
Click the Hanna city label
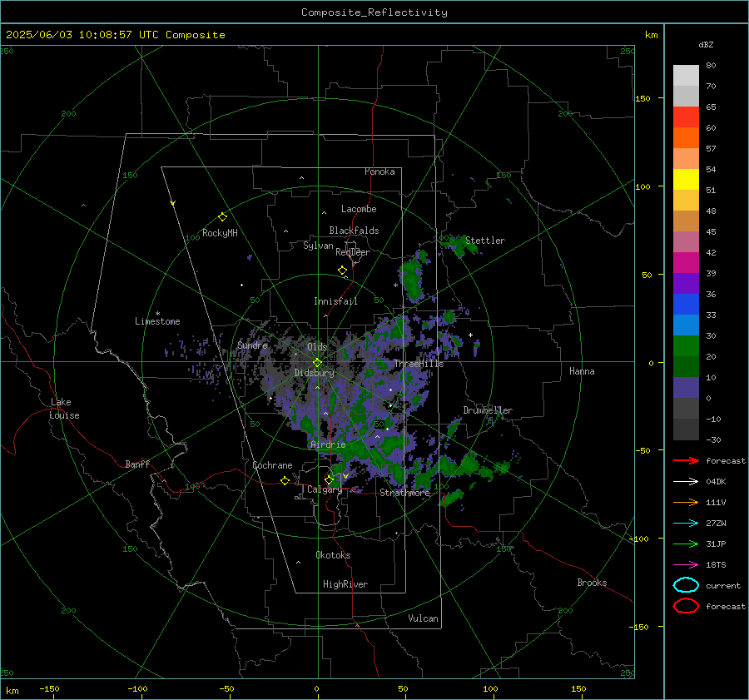(582, 371)
